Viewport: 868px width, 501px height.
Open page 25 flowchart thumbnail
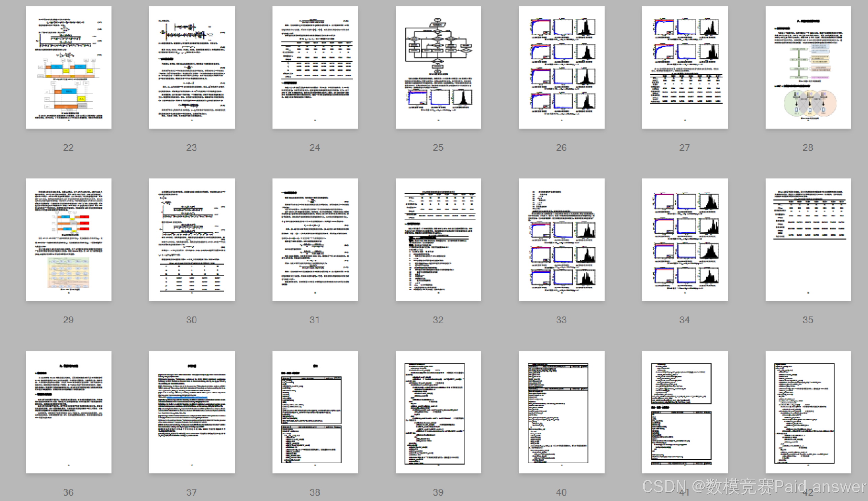click(x=438, y=67)
